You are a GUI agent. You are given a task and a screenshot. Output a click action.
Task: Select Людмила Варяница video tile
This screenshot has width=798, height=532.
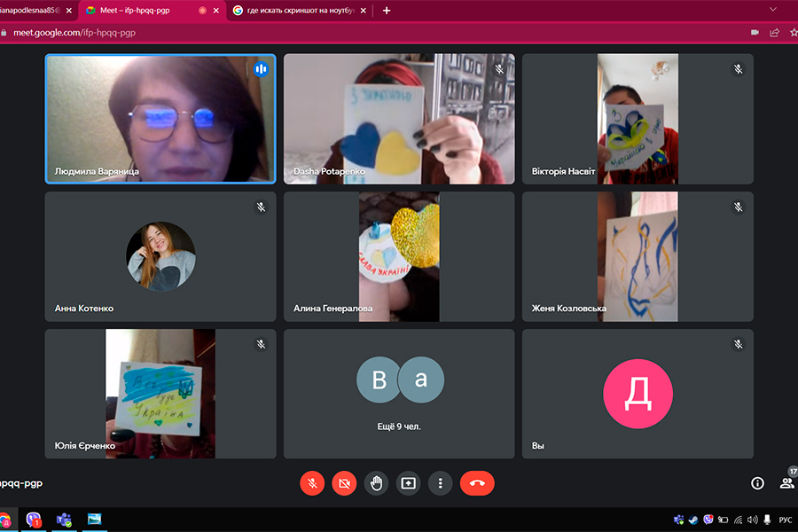click(x=160, y=119)
